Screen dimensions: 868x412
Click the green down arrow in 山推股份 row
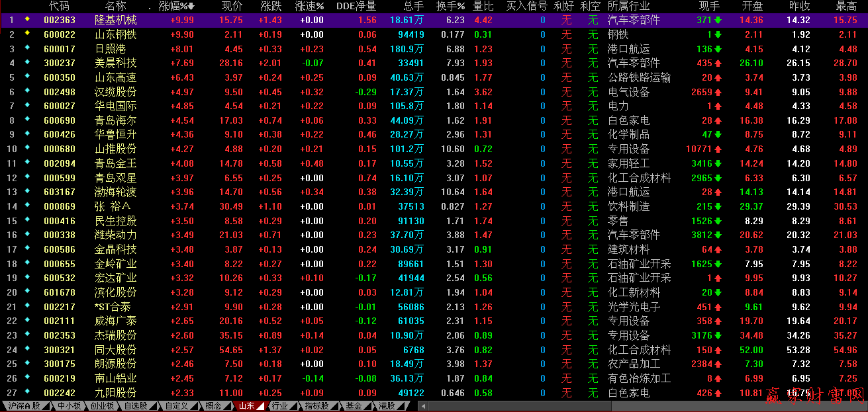click(x=718, y=149)
